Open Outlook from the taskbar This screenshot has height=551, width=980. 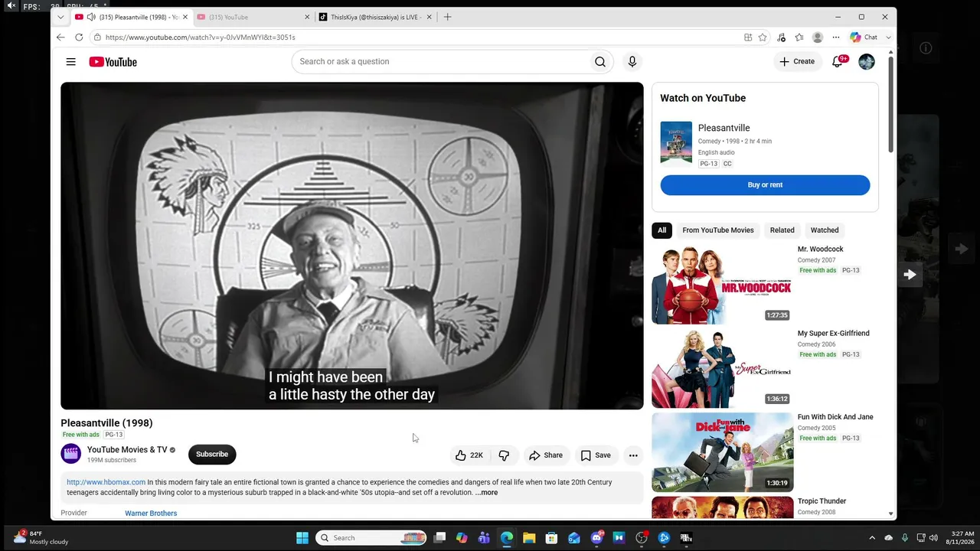[574, 538]
